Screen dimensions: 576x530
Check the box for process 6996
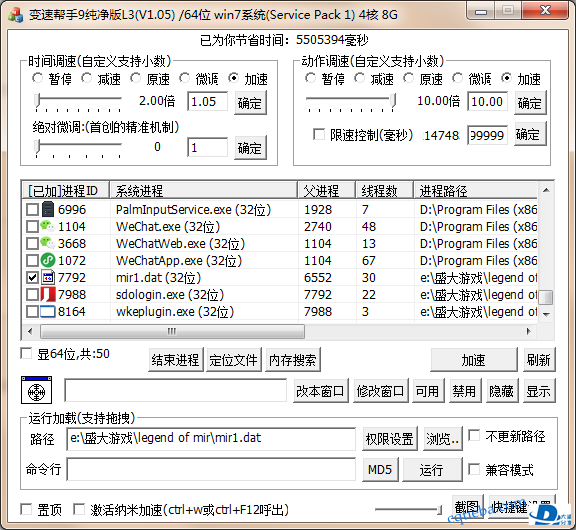32,210
